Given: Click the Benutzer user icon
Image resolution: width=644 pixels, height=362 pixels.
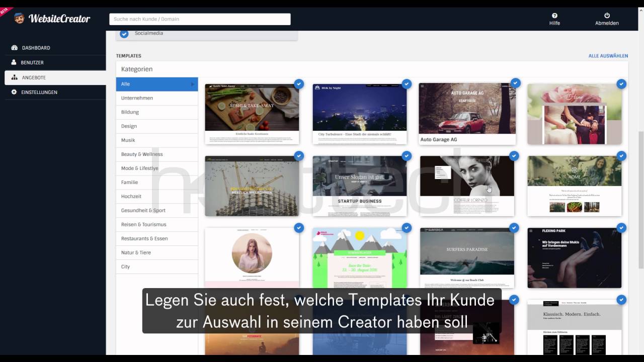Looking at the screenshot, I should [14, 62].
